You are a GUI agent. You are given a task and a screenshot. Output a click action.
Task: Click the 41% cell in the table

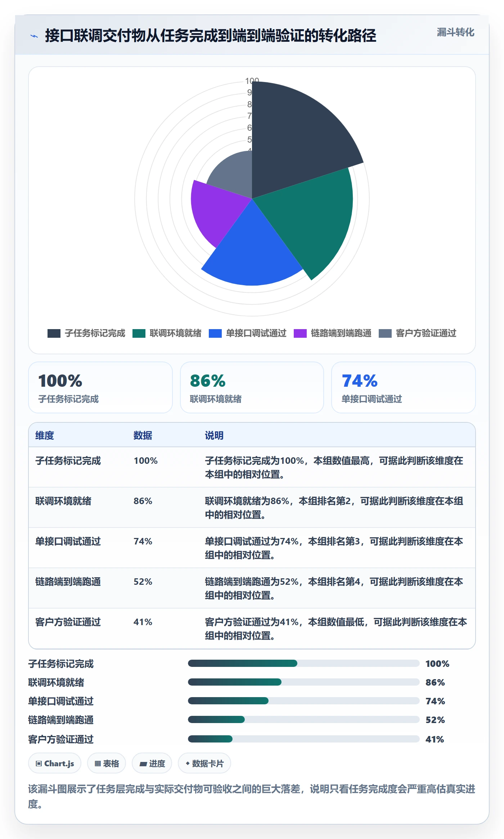143,622
